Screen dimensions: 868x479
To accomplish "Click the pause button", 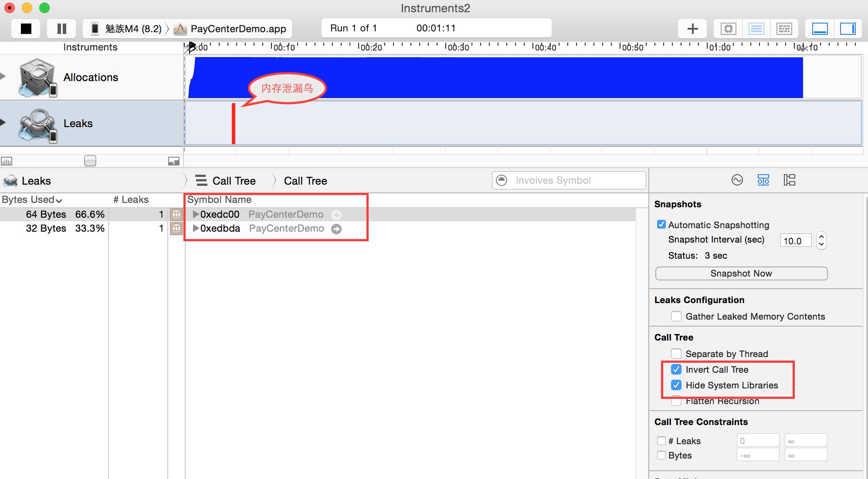I will tap(61, 28).
